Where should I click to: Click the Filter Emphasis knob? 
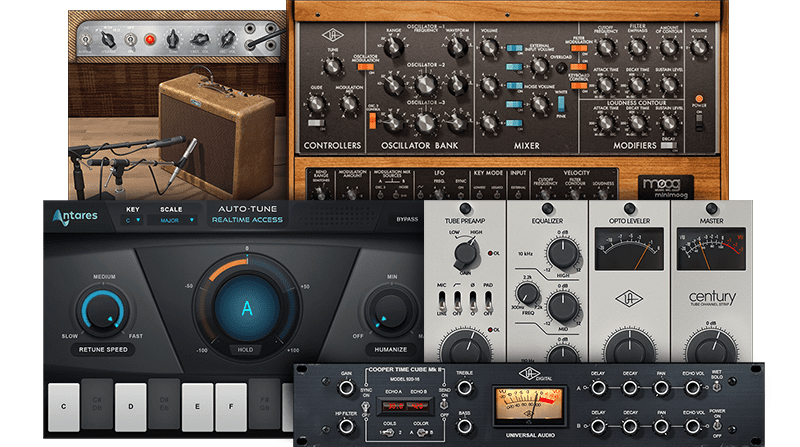[x=637, y=47]
